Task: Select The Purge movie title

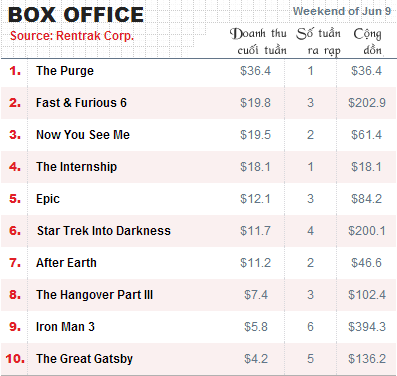Action: (x=65, y=71)
